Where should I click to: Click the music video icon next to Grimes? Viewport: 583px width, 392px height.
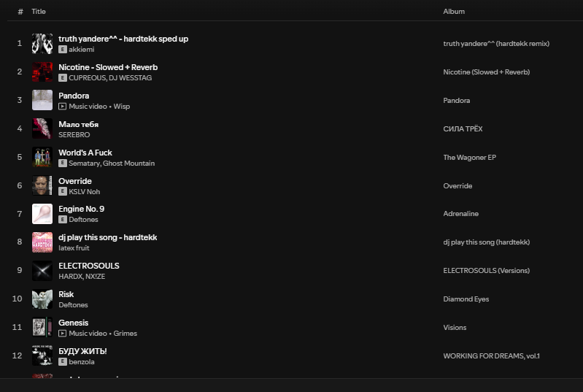63,334
